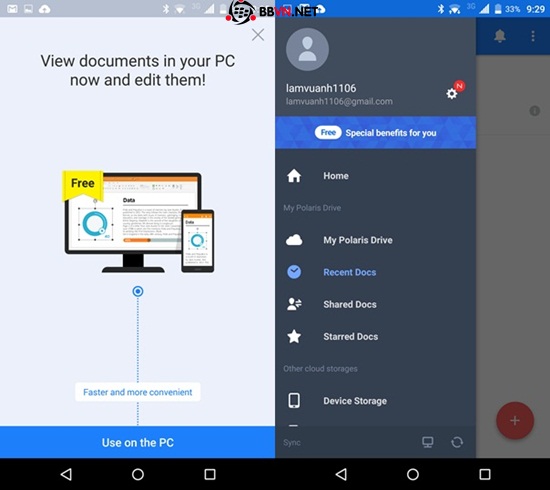The height and width of the screenshot is (490, 550).
Task: Tap Back navigation button on left screen
Action: 66,474
